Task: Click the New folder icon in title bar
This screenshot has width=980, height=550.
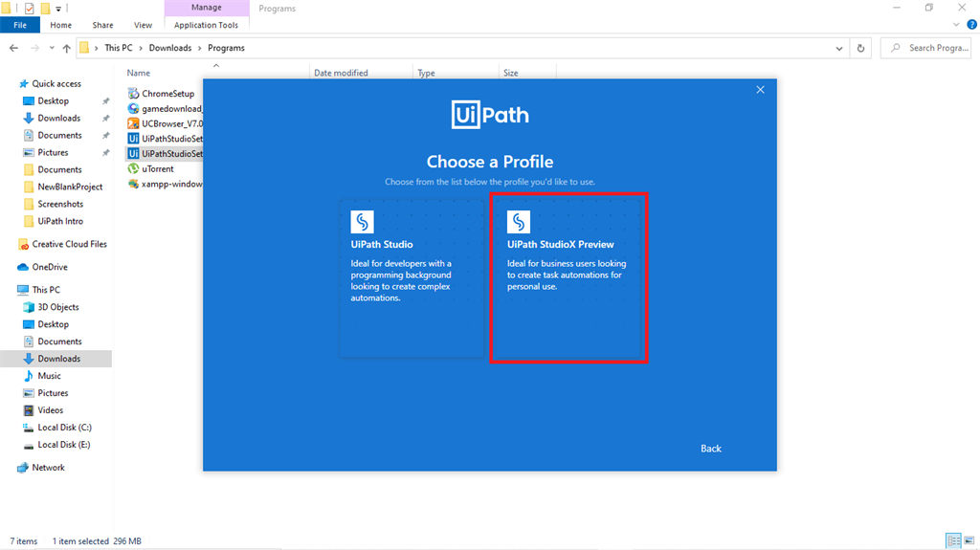Action: (45, 9)
